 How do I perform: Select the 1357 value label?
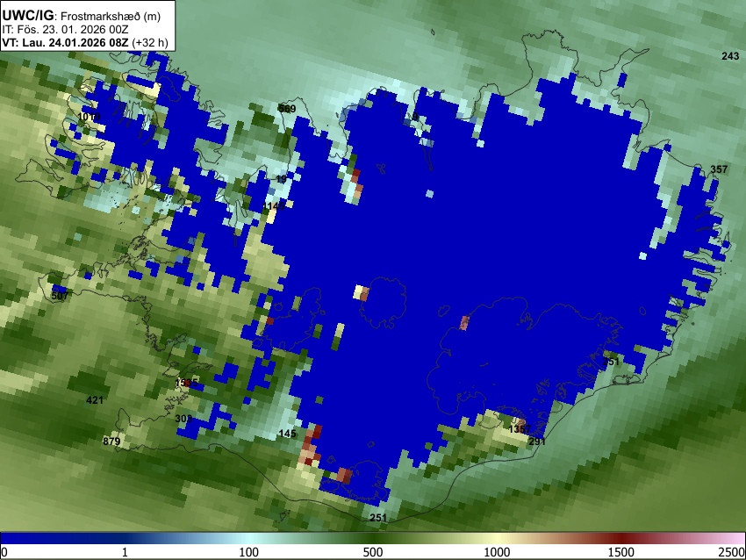click(x=520, y=429)
